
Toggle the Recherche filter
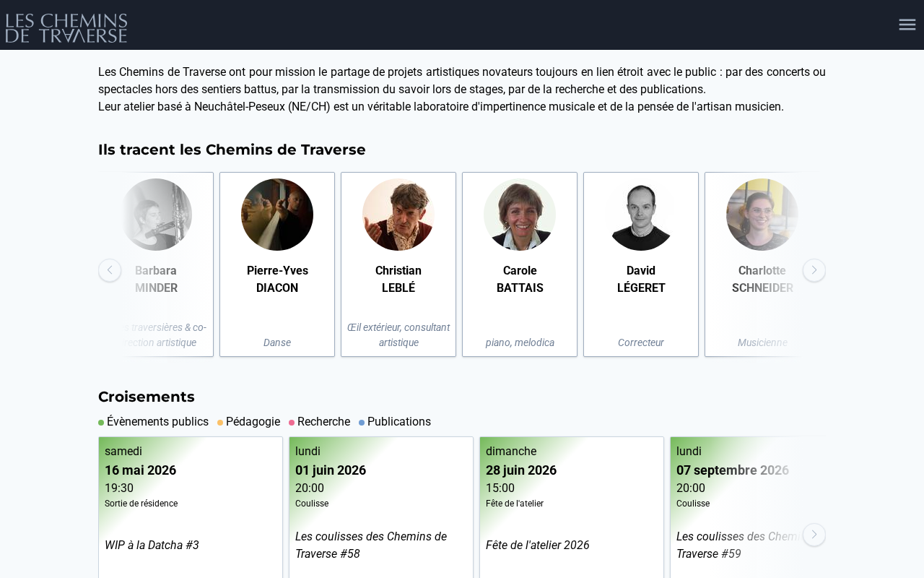point(320,422)
